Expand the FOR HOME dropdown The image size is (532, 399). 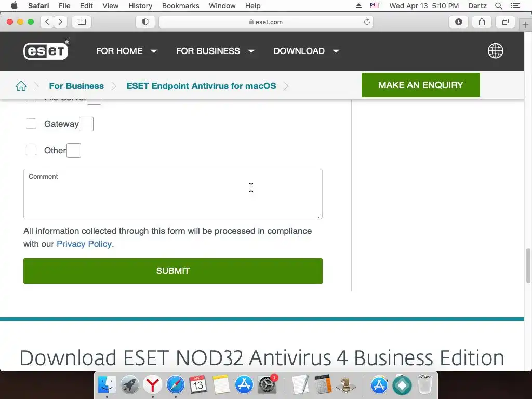(126, 51)
